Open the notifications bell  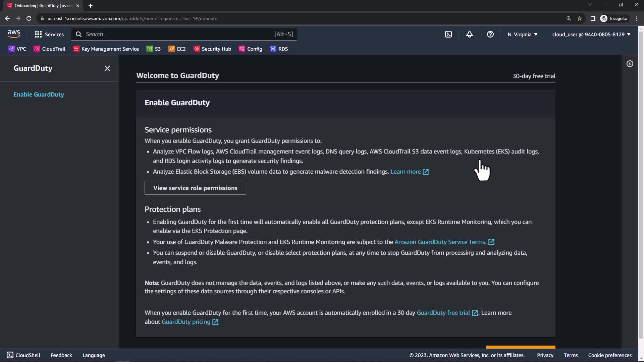[469, 34]
